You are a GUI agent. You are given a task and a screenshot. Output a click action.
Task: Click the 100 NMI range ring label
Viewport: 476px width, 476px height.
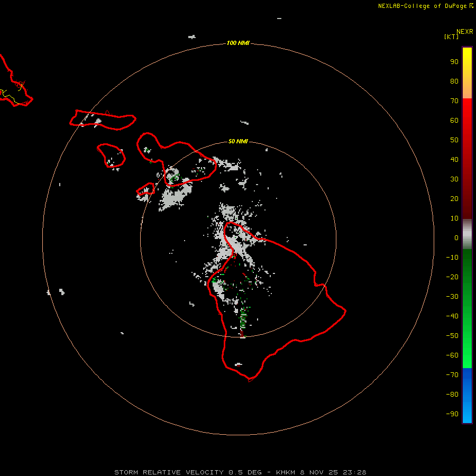(238, 43)
